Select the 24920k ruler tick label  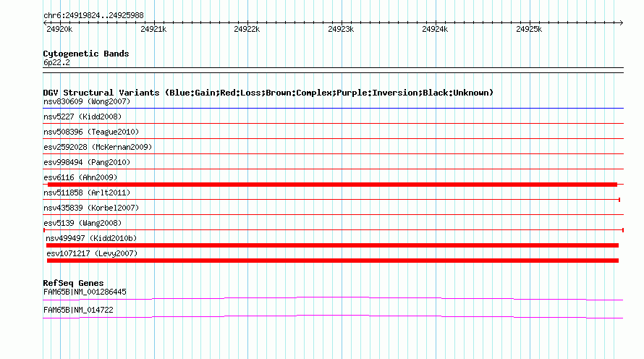[59, 29]
